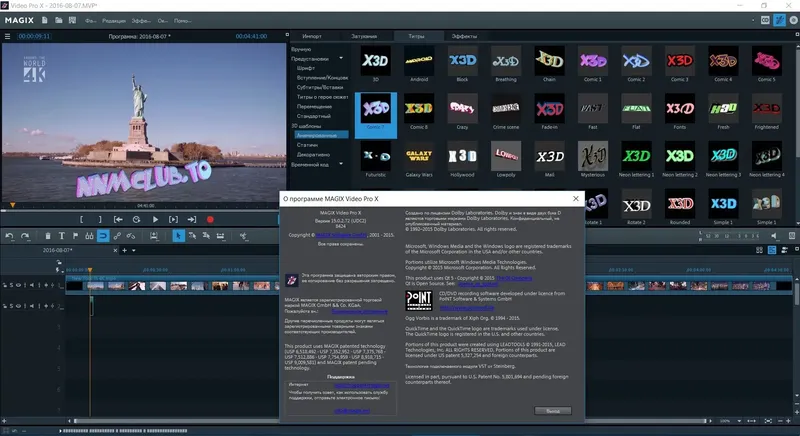Screen dimensions: 800x436
Task: Open the Импорт tab in media pool
Action: (312, 36)
